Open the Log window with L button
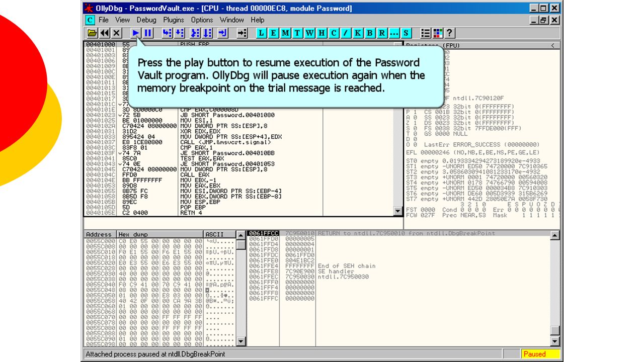644x362 pixels. (262, 33)
